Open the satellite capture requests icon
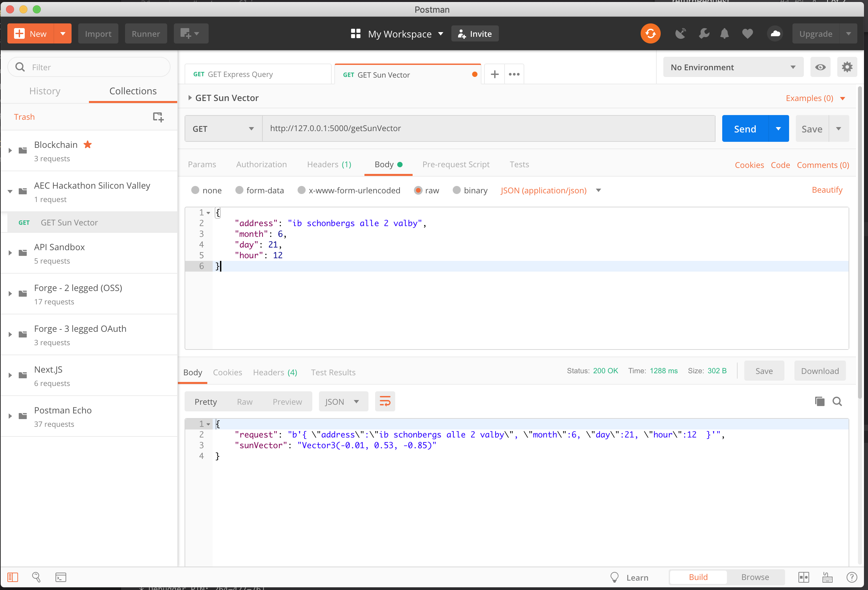The height and width of the screenshot is (590, 868). [x=680, y=34]
